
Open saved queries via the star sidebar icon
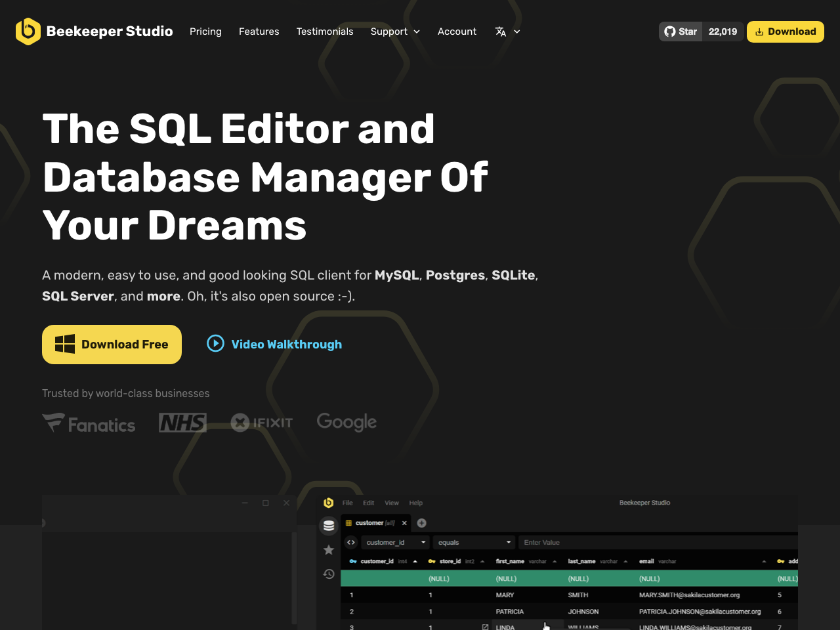(x=328, y=550)
